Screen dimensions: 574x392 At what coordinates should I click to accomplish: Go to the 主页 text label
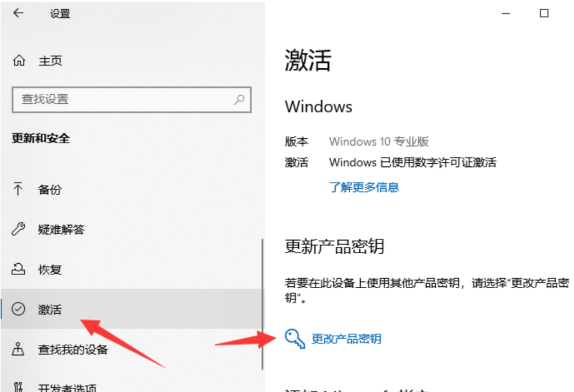[51, 61]
